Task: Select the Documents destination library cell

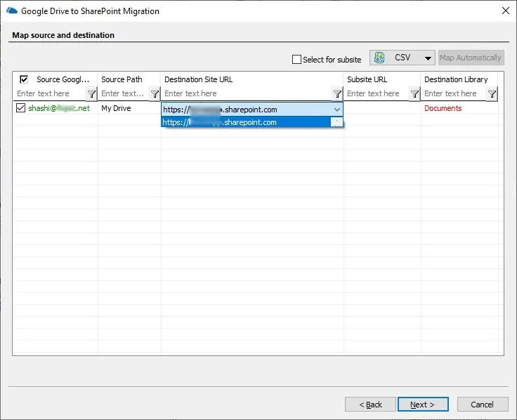Action: 443,108
